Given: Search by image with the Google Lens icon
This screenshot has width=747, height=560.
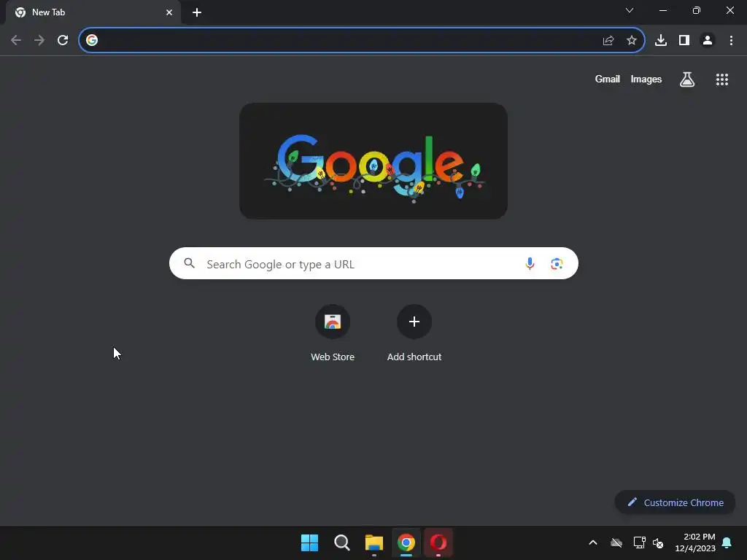Looking at the screenshot, I should tap(557, 263).
